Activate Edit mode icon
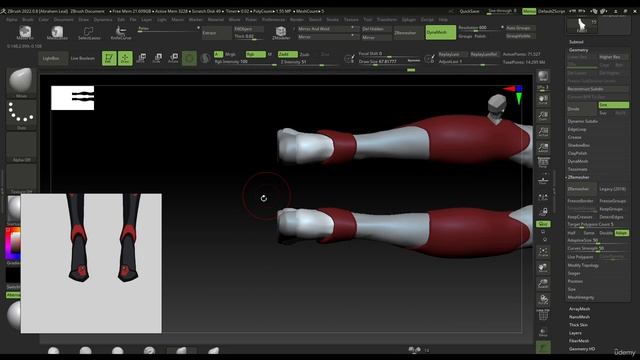This screenshot has height=360, width=640. point(109,58)
